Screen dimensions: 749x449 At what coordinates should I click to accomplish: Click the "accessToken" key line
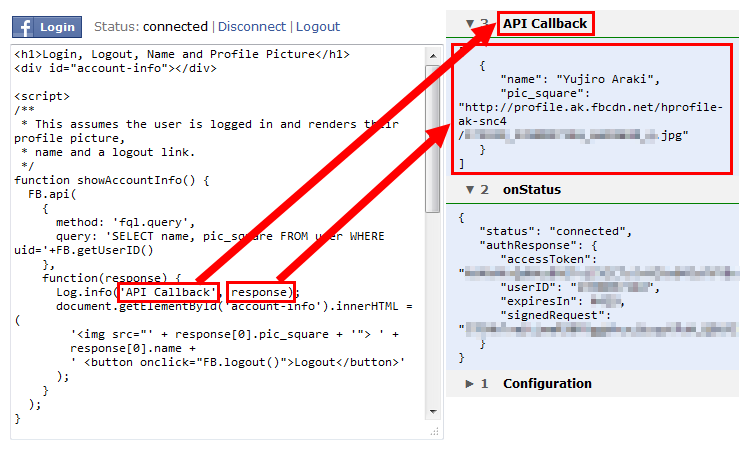click(548, 259)
